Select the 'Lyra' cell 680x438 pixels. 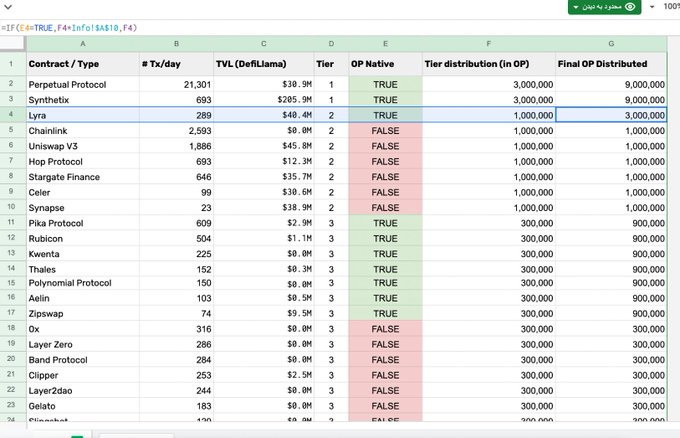[83, 115]
